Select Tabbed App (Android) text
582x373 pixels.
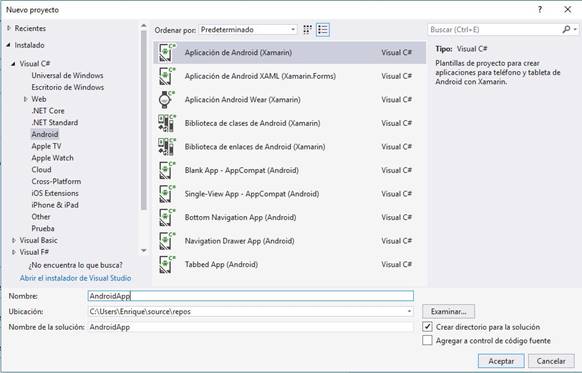221,265
